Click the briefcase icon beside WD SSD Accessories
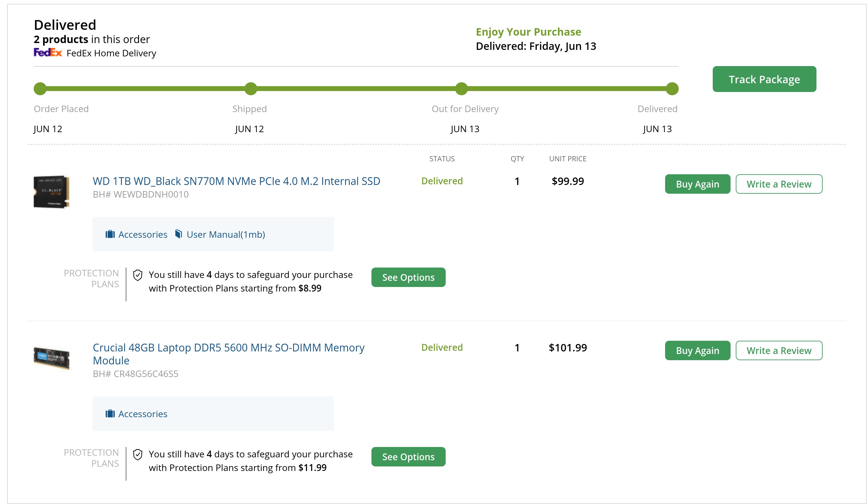 [x=110, y=234]
